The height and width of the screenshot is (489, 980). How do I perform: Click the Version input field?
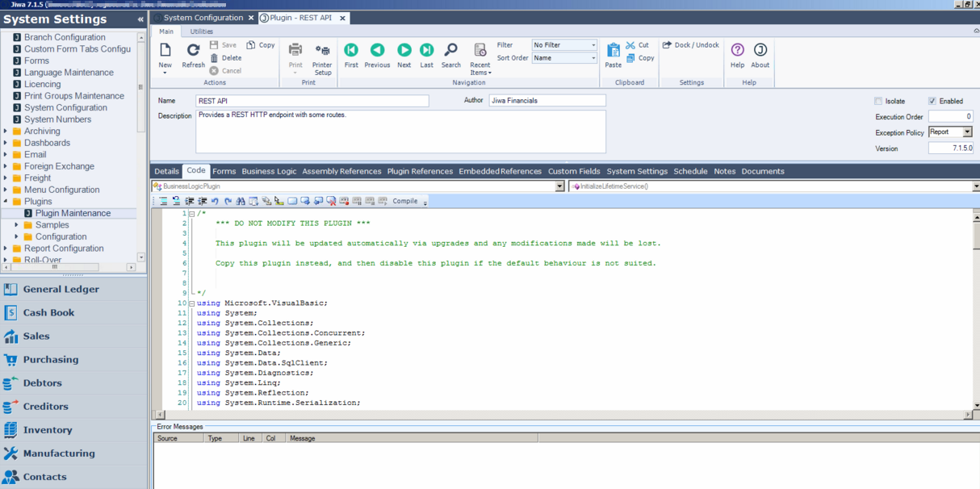tap(950, 148)
